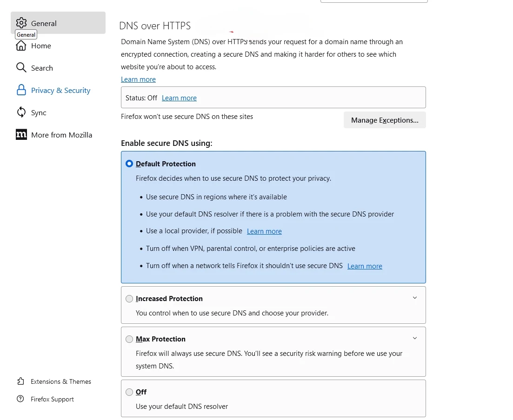
Task: Click the Home house icon
Action: pos(21,46)
